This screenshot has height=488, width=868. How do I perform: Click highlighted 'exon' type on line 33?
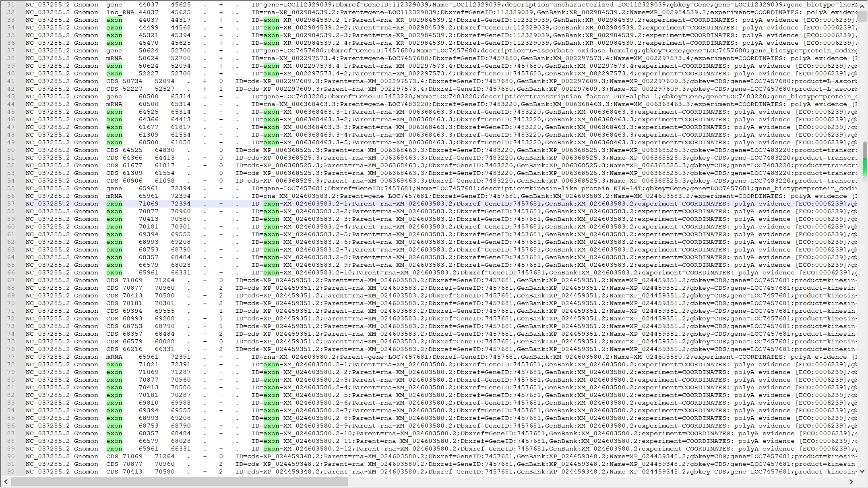pos(114,20)
